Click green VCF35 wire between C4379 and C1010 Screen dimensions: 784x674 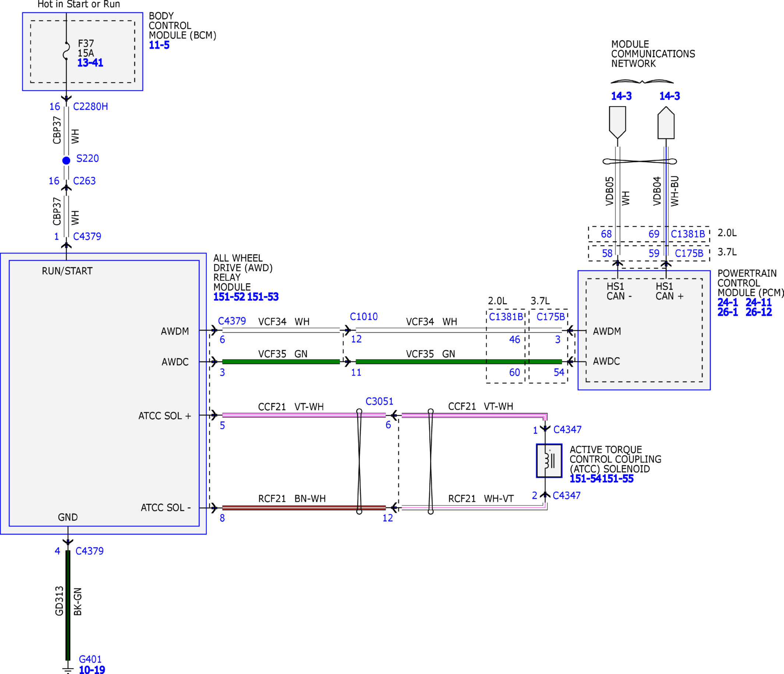pos(281,362)
